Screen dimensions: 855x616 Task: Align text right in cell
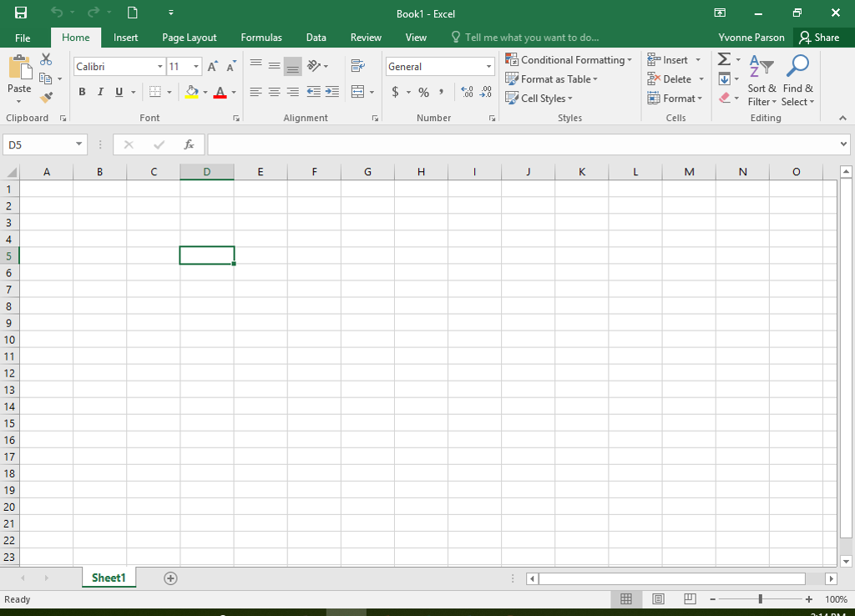(293, 92)
